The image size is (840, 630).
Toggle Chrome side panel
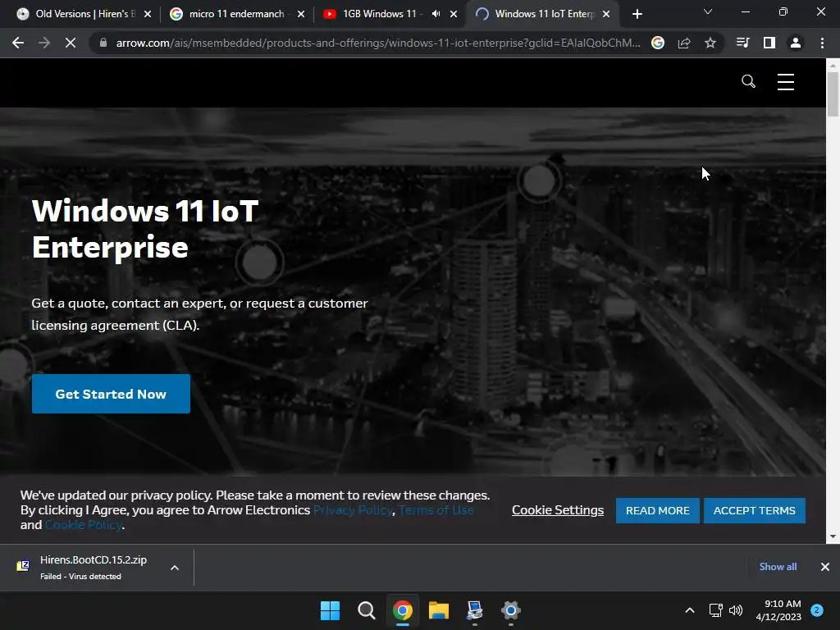point(769,43)
